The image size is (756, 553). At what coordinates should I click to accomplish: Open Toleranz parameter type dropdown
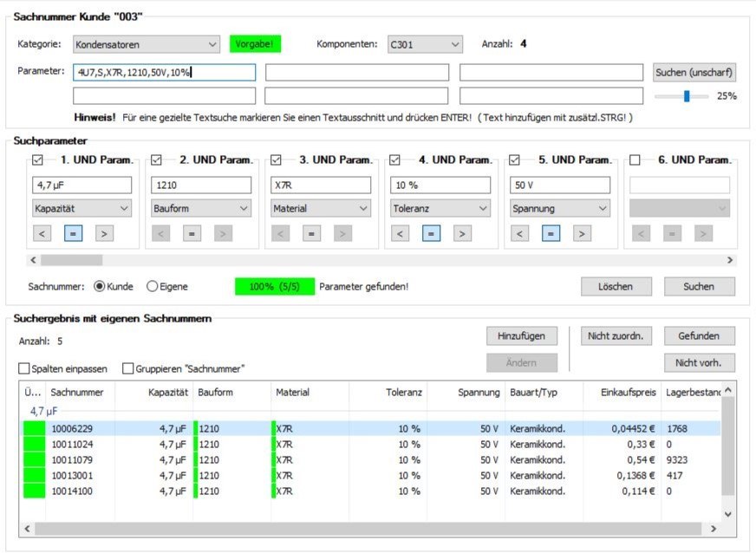pyautogui.click(x=440, y=208)
